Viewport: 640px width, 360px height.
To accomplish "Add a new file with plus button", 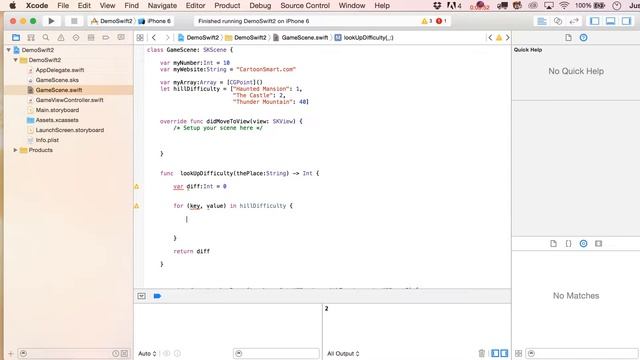I will [11, 353].
